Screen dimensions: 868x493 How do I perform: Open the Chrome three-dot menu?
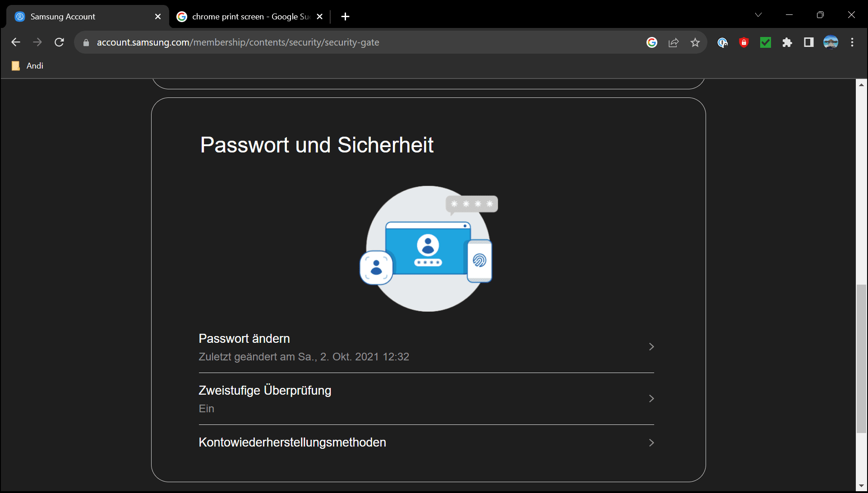[852, 42]
